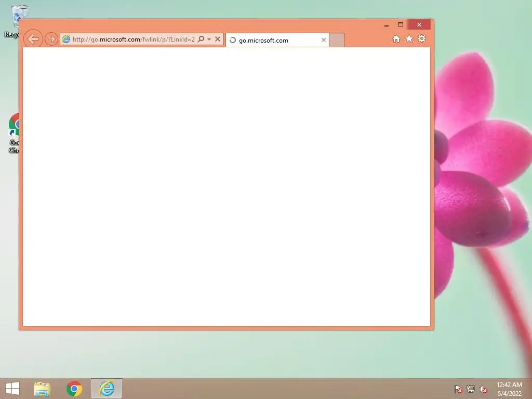Maximize the Internet Explorer window
Screen dimensions: 532x399
click(x=401, y=25)
